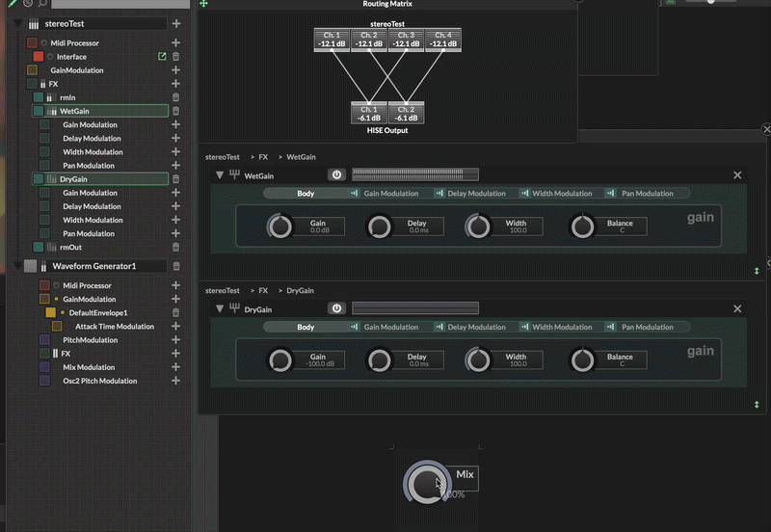The width and height of the screenshot is (771, 532).
Task: Toggle the Midi Processor bypass circle under stereoTest
Action: pyautogui.click(x=44, y=43)
